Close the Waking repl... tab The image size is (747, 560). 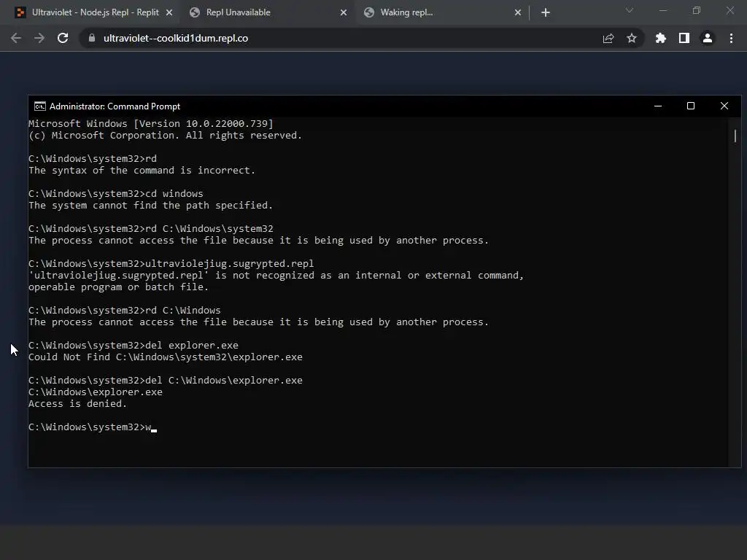point(518,12)
